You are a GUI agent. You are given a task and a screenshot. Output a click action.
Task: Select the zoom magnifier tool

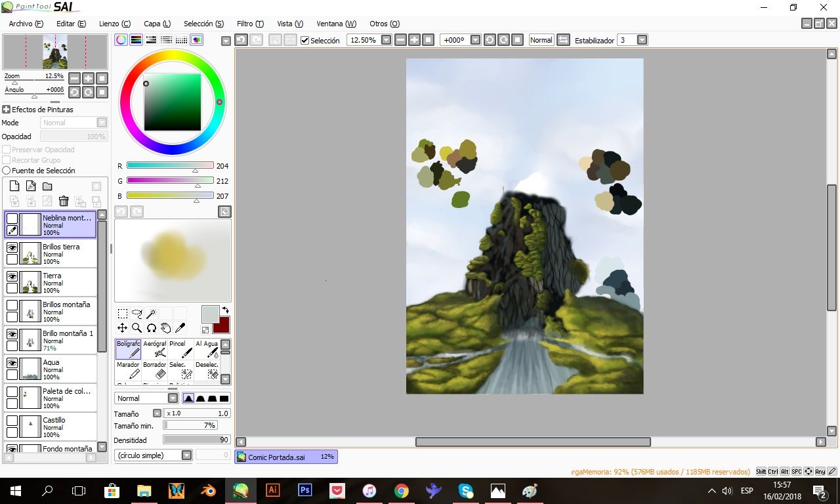tap(136, 327)
